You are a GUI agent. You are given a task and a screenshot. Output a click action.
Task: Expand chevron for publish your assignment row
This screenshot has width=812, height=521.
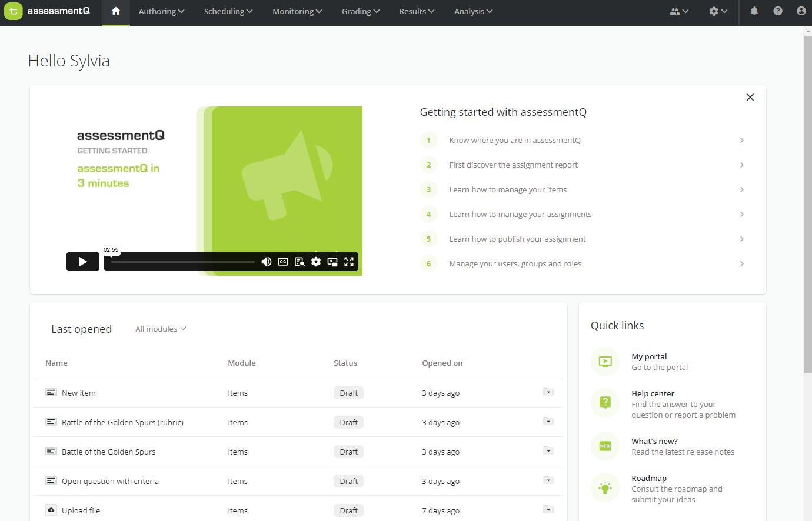(742, 239)
